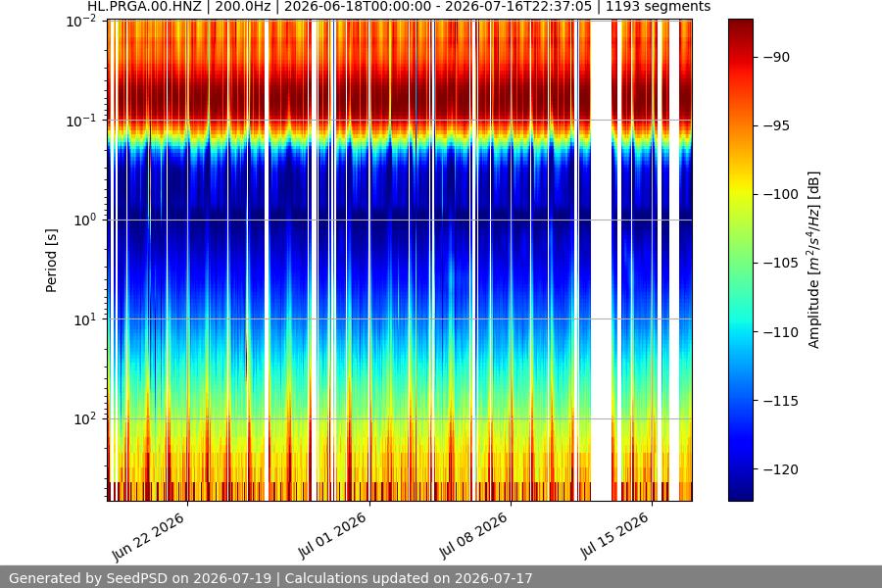Click the -115 colorbar tick label

[781, 401]
